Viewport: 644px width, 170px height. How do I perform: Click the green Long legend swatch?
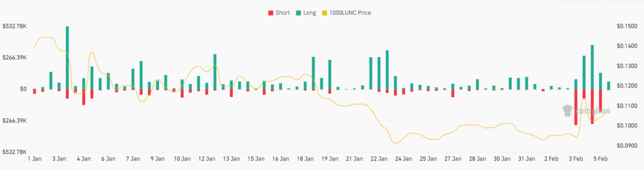point(298,13)
